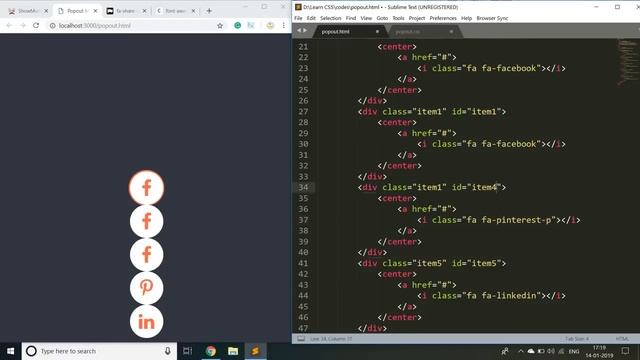This screenshot has height=360, width=640.
Task: Click the ENG language indicator in the tray
Action: 574,351
